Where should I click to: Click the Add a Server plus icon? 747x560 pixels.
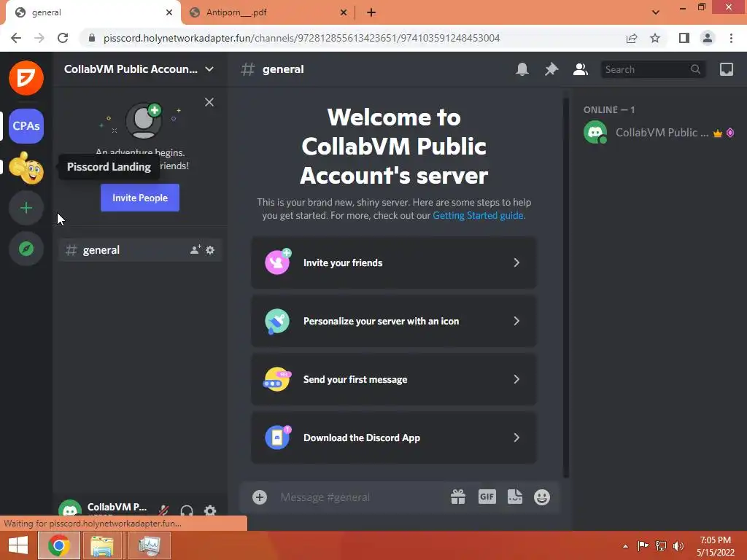(x=26, y=208)
